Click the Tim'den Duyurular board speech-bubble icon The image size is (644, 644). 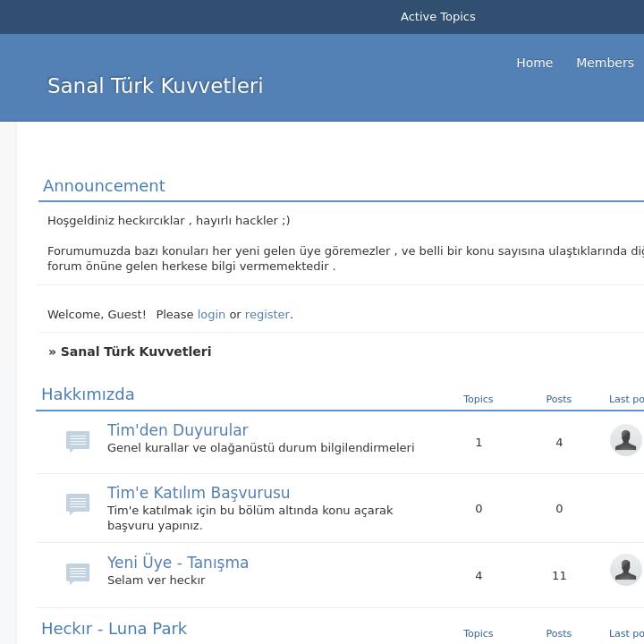pos(78,441)
